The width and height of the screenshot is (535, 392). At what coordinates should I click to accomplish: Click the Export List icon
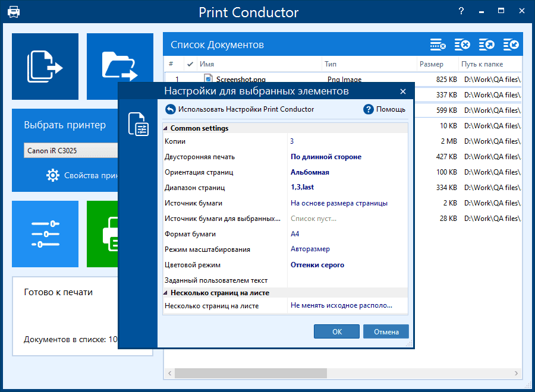486,45
